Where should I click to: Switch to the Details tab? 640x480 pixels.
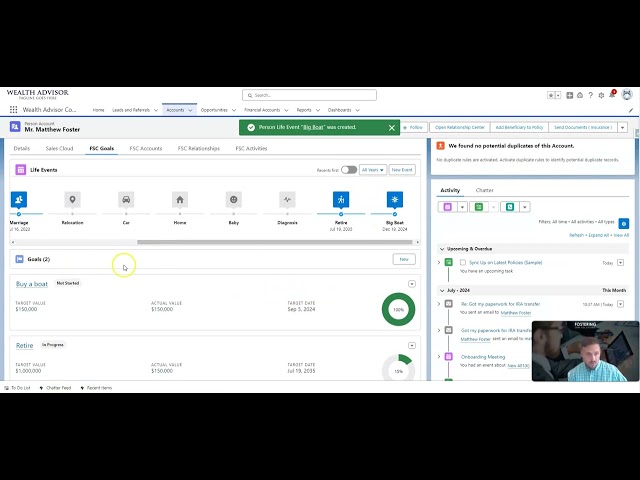click(22, 149)
